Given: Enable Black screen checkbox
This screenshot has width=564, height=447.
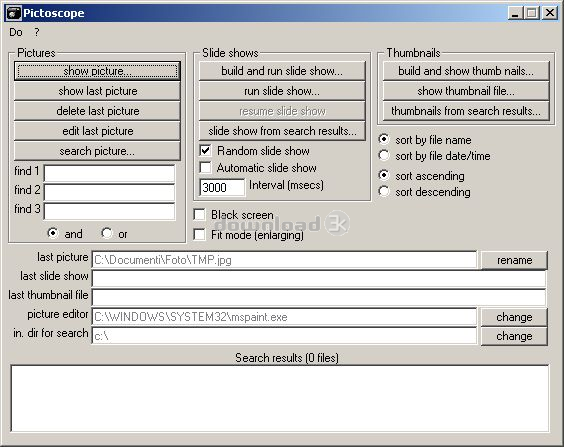Looking at the screenshot, I should click(199, 215).
